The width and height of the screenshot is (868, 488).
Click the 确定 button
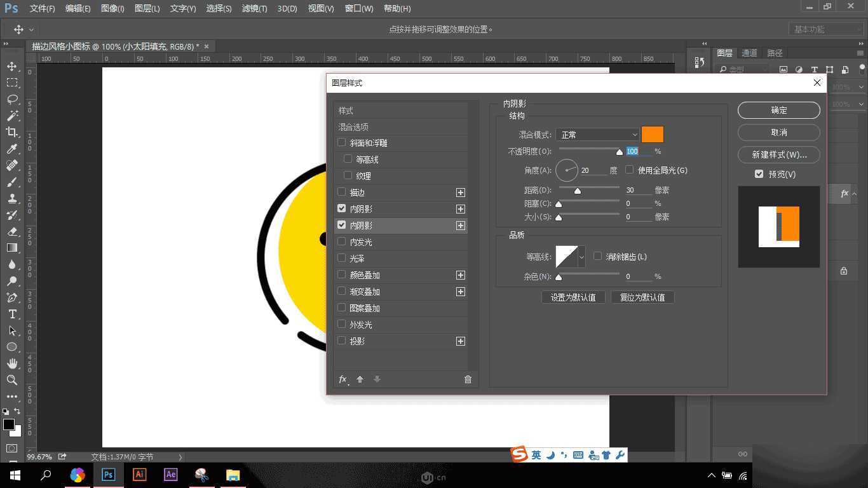778,110
